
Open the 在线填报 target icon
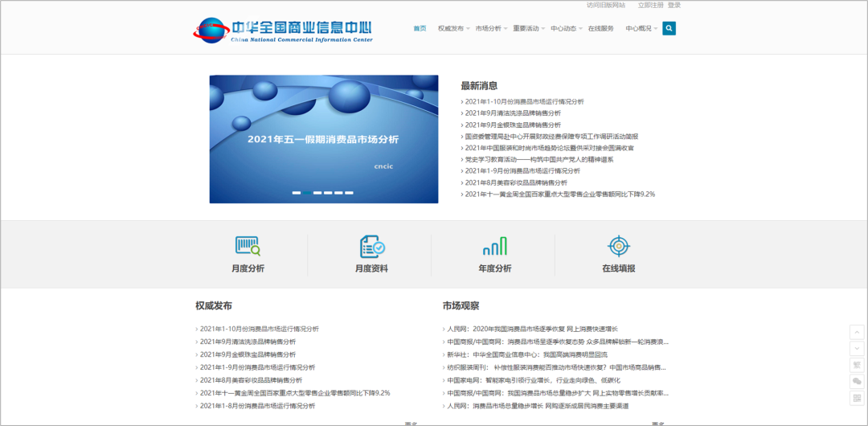[x=618, y=246]
